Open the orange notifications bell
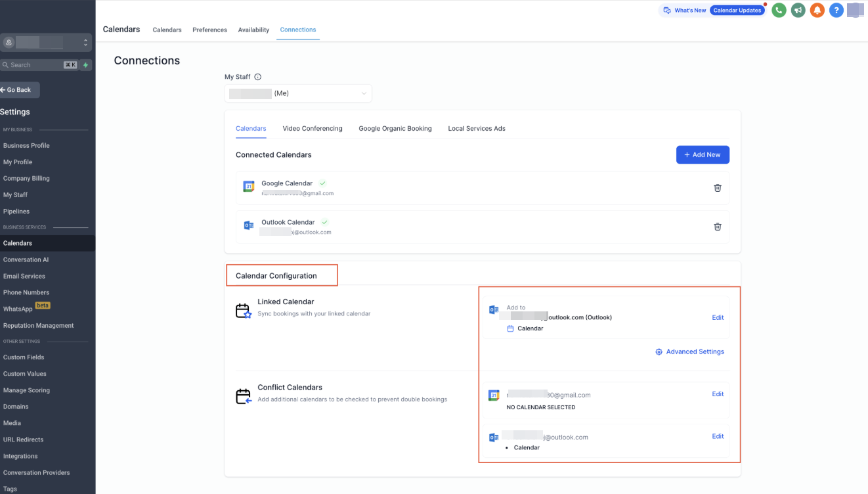The width and height of the screenshot is (868, 494). [817, 10]
